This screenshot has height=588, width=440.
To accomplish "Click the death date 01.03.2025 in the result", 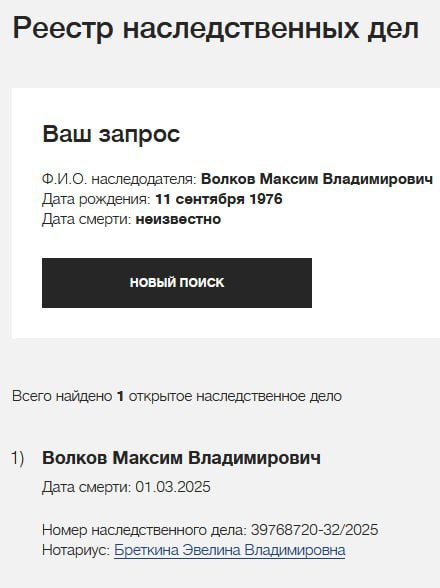I will pos(173,487).
